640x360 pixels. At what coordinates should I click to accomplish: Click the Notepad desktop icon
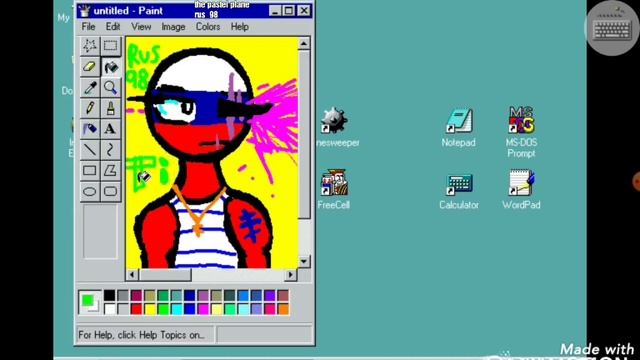click(x=459, y=127)
